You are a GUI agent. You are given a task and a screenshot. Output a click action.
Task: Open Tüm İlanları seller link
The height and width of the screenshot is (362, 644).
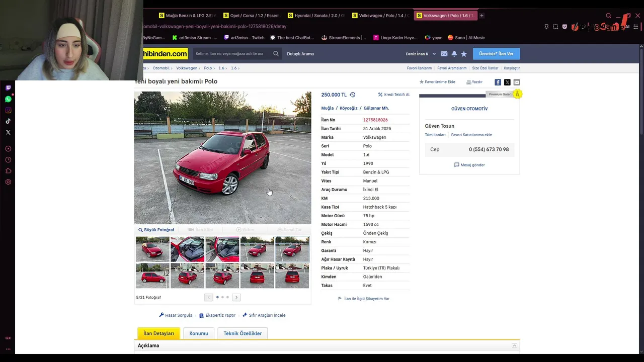tap(435, 135)
